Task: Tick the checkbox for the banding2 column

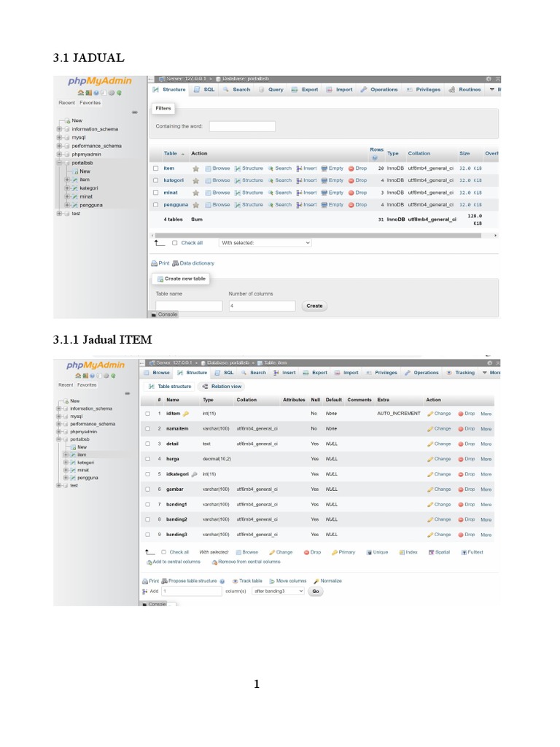Action: click(x=147, y=519)
